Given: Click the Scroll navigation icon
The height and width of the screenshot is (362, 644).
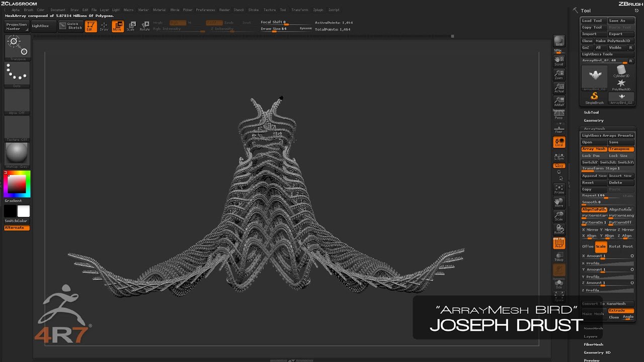Looking at the screenshot, I should pos(559,61).
